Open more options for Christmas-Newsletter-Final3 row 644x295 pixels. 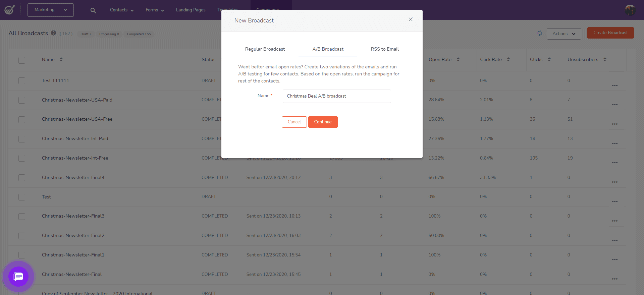614,221
